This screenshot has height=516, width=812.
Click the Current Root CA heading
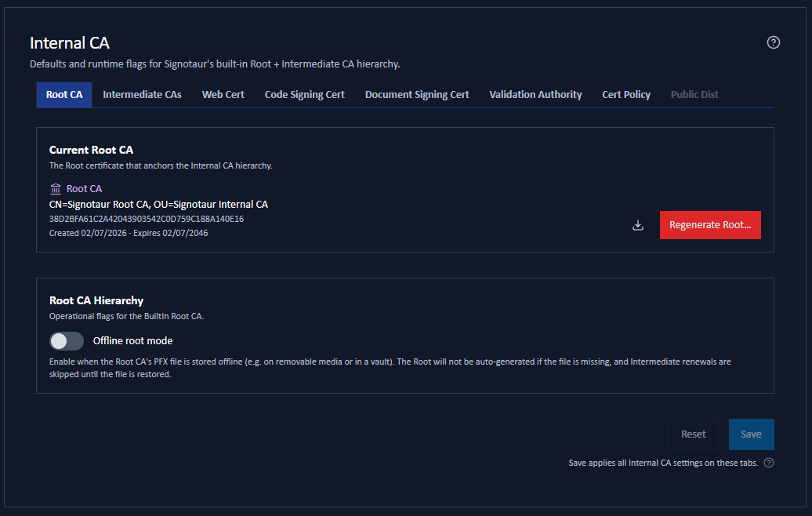tap(91, 150)
